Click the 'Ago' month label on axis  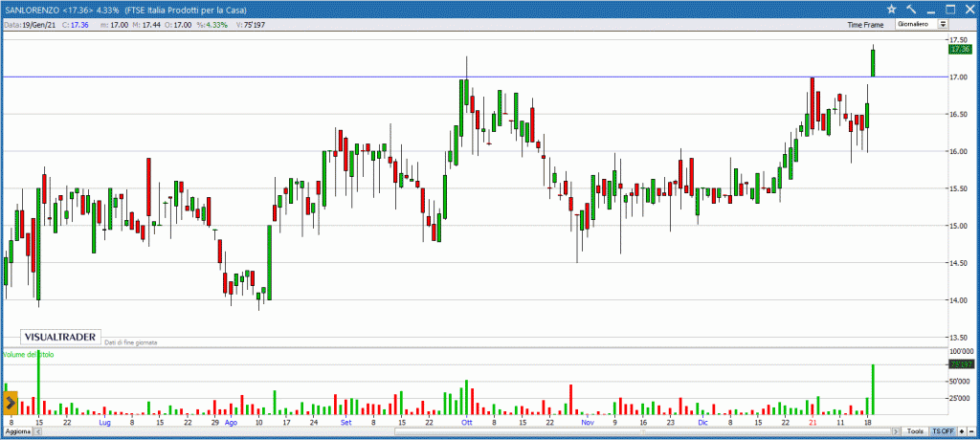tap(232, 423)
